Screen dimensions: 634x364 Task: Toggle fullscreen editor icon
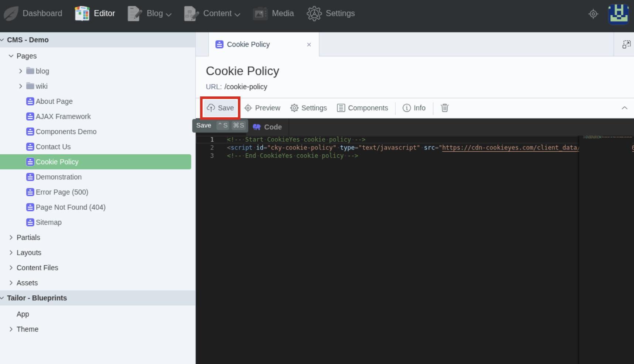coord(626,44)
